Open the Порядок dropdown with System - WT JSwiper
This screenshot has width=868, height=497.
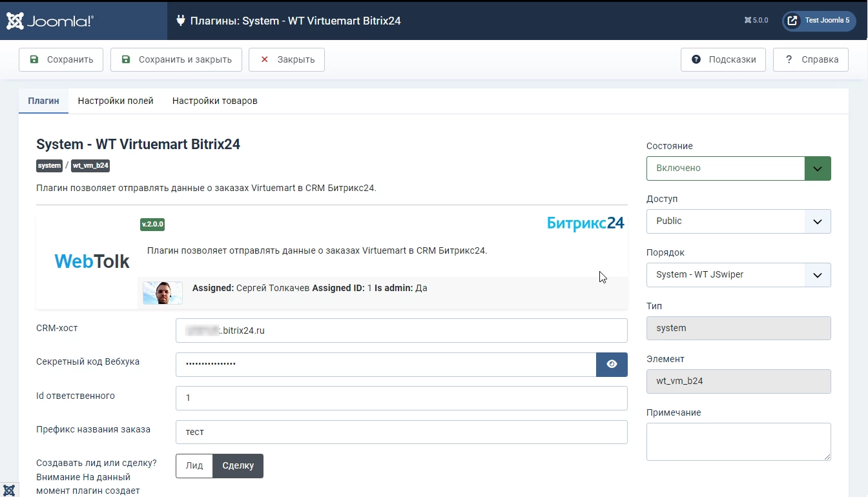738,275
